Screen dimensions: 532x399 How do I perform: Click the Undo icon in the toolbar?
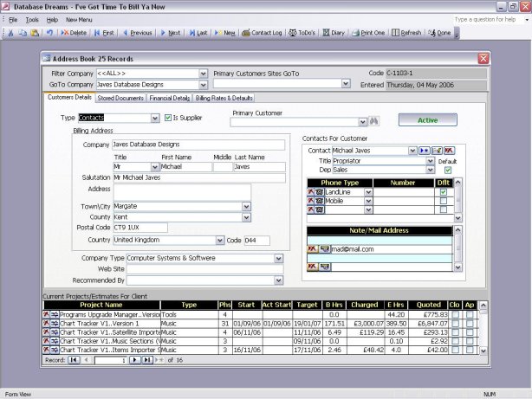(49, 33)
